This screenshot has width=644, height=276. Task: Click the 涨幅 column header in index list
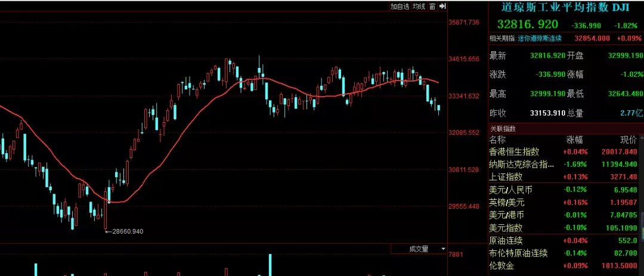(575, 139)
